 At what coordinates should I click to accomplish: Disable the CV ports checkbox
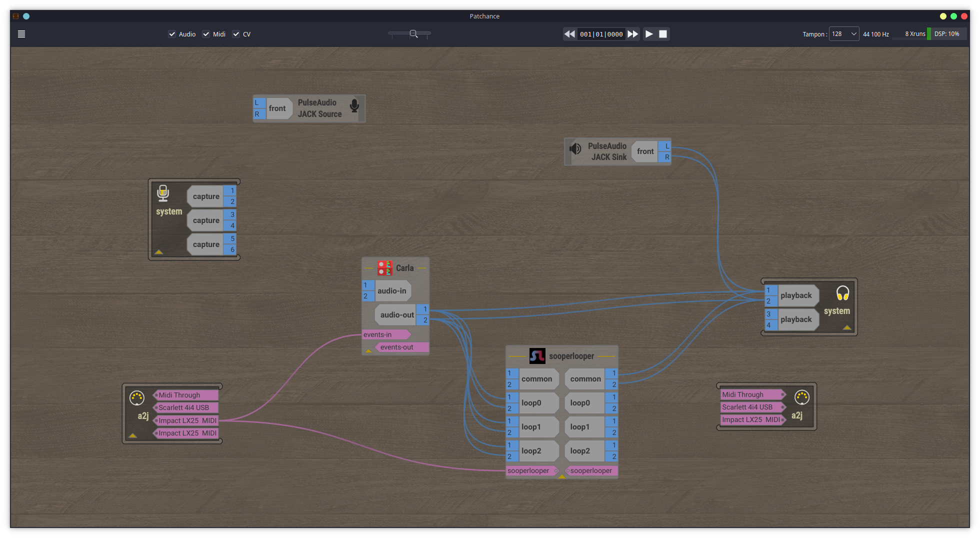pyautogui.click(x=236, y=34)
